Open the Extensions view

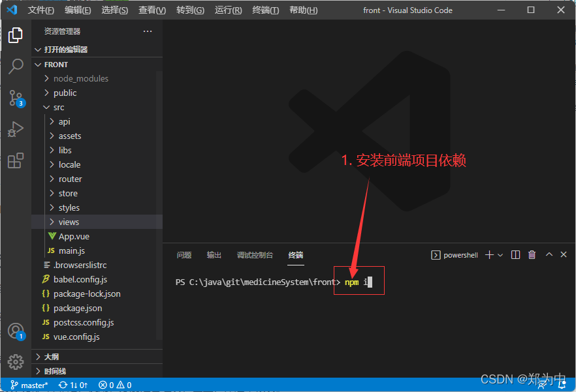tap(16, 160)
